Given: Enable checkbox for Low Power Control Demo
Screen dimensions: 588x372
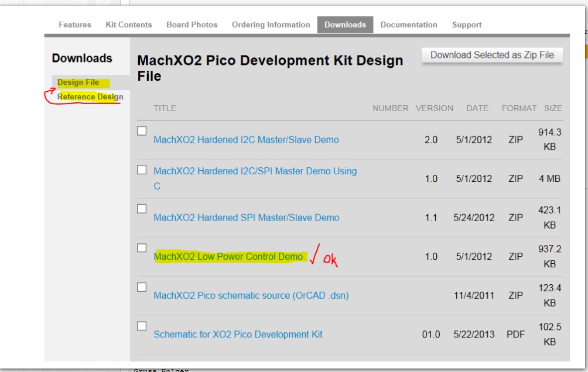Looking at the screenshot, I should pos(142,248).
